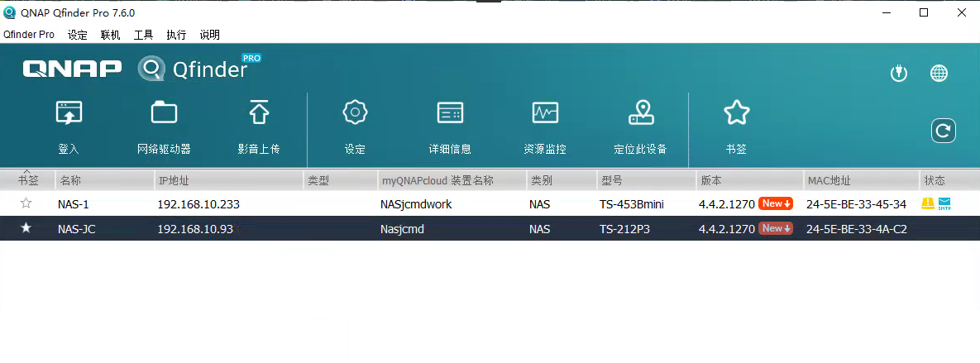The image size is (980, 363).
Task: Open the 联机 menu
Action: click(x=111, y=35)
